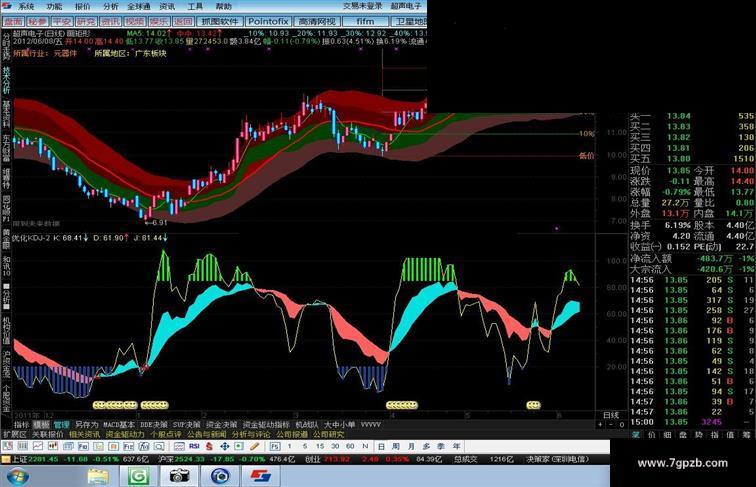Select the 技术分析 side tab
Image resolution: width=756 pixels, height=487 pixels.
coord(6,80)
